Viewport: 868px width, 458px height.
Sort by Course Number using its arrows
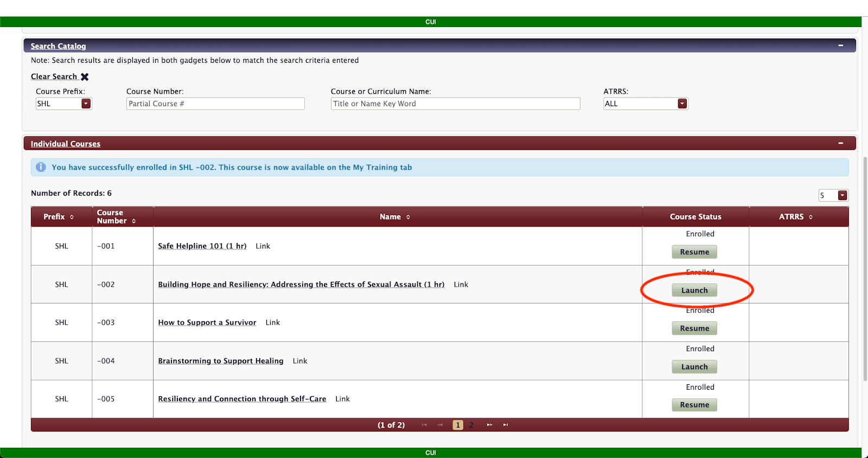[x=133, y=221]
